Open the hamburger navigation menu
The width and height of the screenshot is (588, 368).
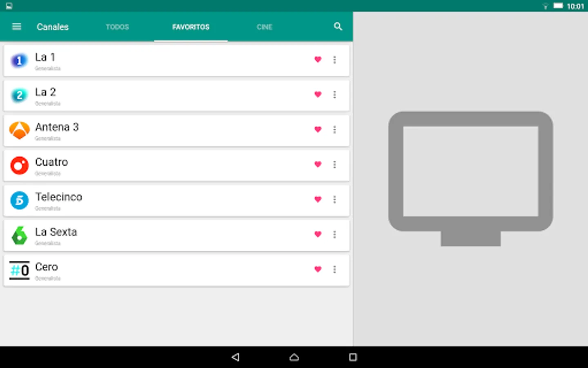[x=16, y=27]
